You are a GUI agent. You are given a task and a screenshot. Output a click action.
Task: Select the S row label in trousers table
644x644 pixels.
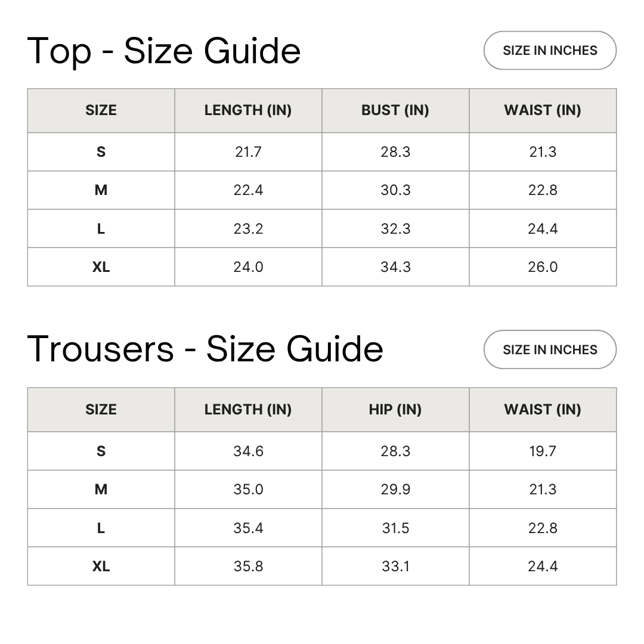pos(101,451)
